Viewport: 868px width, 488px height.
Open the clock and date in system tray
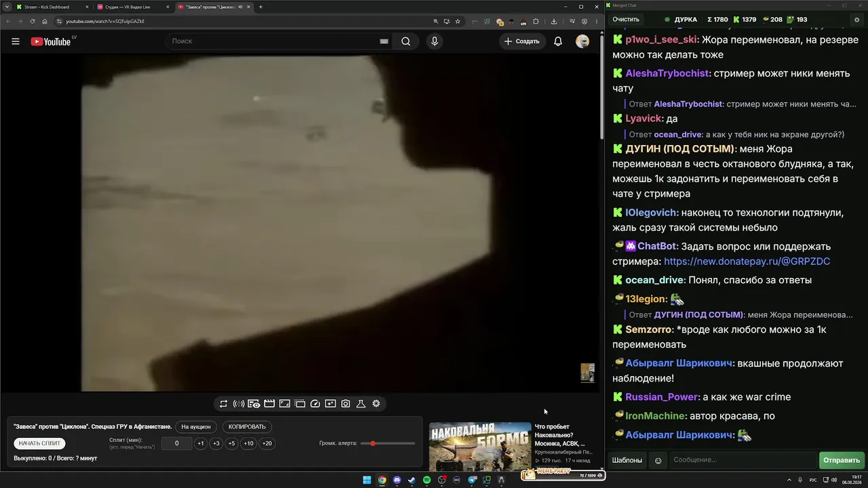point(851,480)
